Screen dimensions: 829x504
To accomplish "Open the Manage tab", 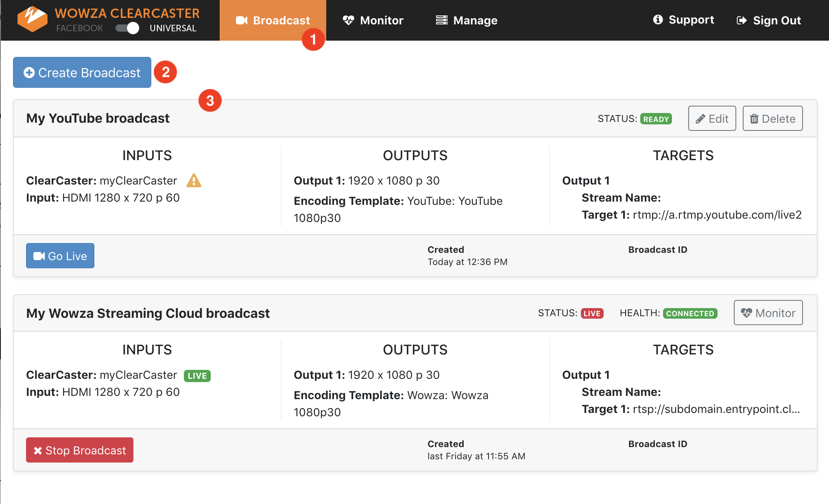I will click(x=467, y=20).
